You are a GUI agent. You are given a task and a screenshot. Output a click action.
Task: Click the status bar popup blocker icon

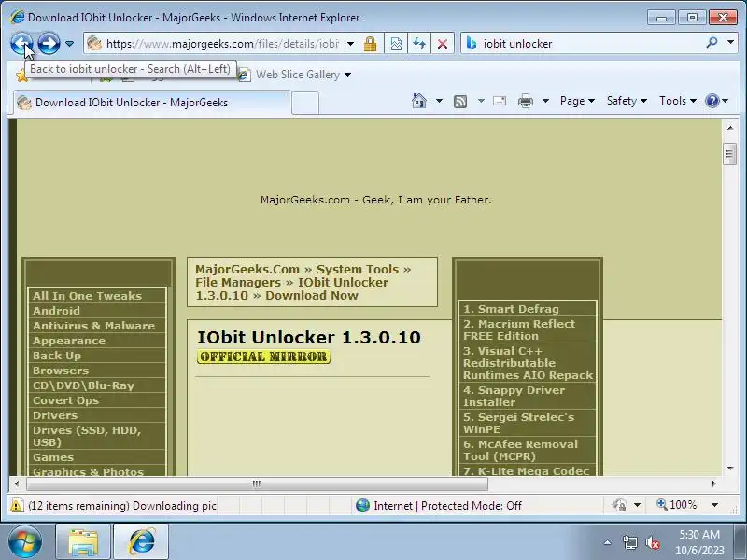(x=620, y=505)
